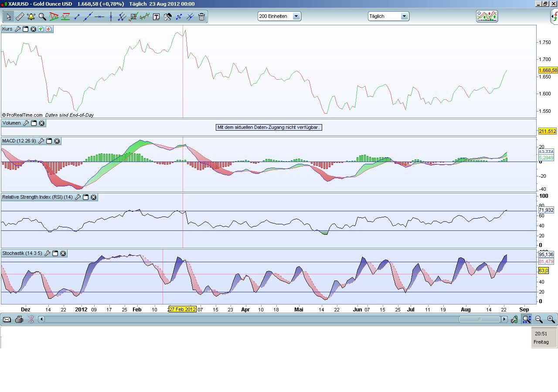
Task: Close the Relative Strength Index panel
Action: click(x=94, y=197)
